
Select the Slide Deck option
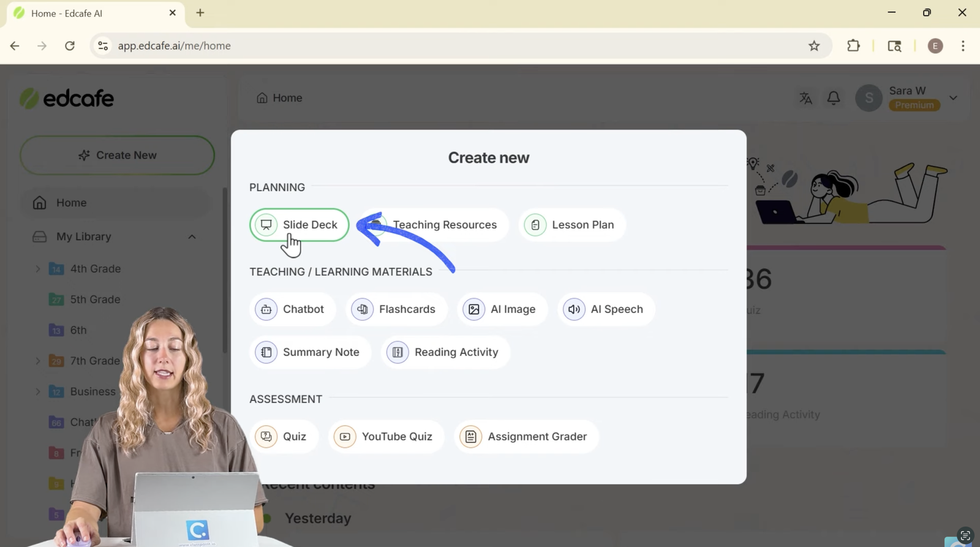pyautogui.click(x=300, y=225)
